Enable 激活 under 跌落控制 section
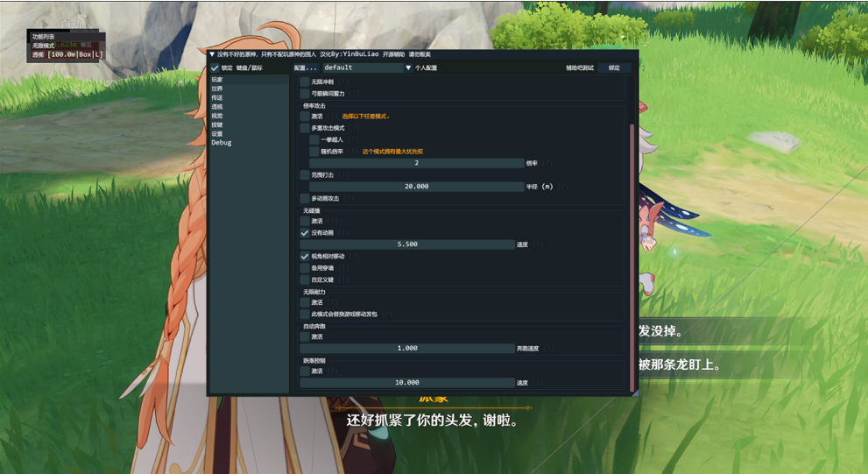Screen dimensions: 868x474 305,371
